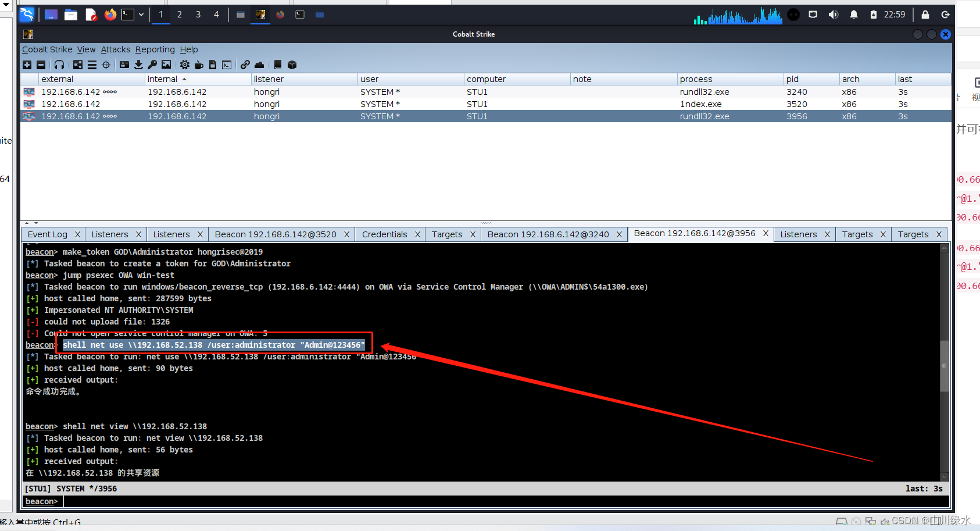Sort sessions by the pid column header

coord(811,79)
